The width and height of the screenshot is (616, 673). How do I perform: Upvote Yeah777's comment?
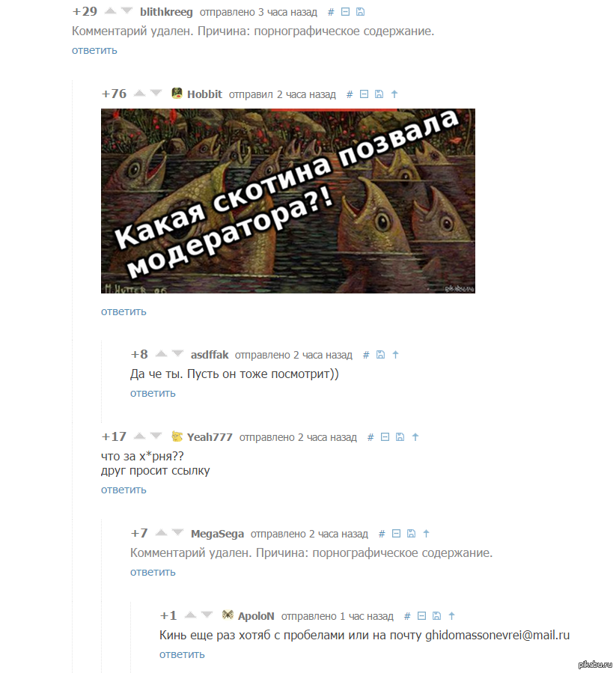pos(139,436)
